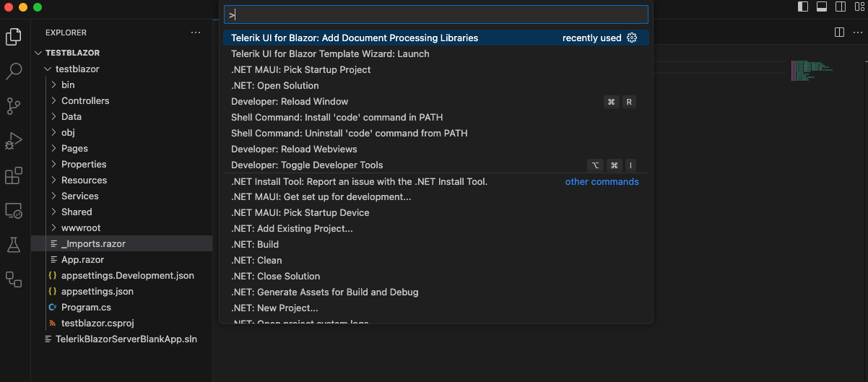Open the Search view in activity bar
Viewport: 868px width, 382px height.
pos(14,71)
